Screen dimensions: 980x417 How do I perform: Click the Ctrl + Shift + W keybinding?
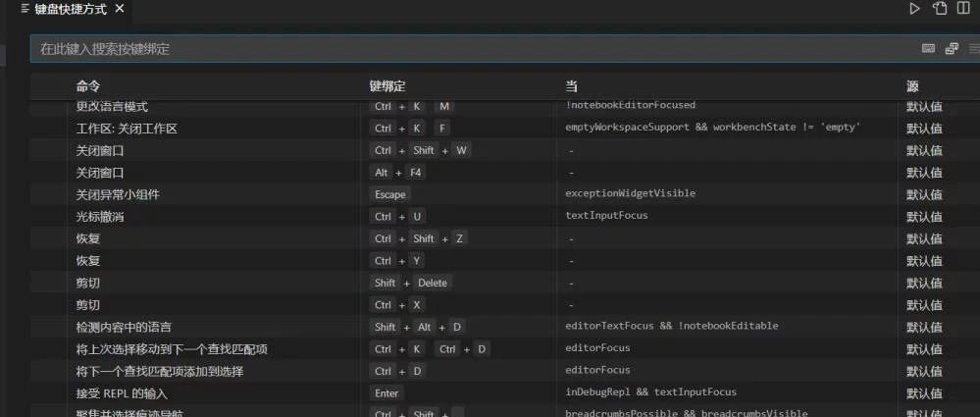tap(421, 150)
